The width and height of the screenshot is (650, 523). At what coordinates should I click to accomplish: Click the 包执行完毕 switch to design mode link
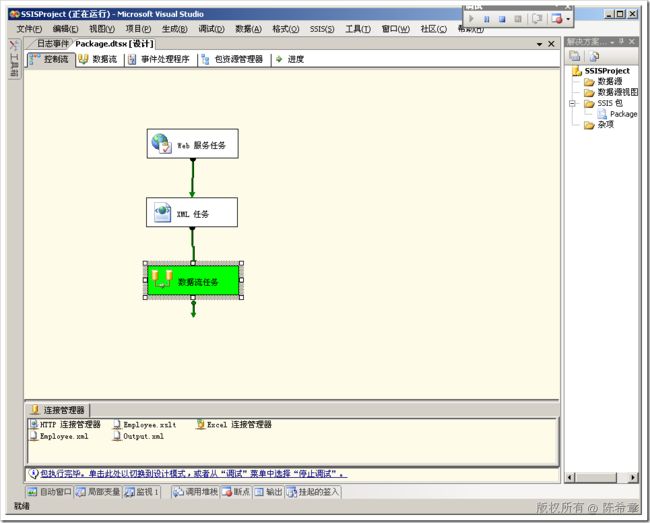coord(194,473)
